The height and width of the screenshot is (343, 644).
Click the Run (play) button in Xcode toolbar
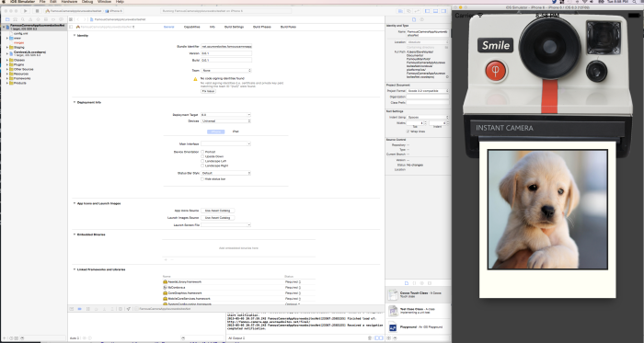26,11
